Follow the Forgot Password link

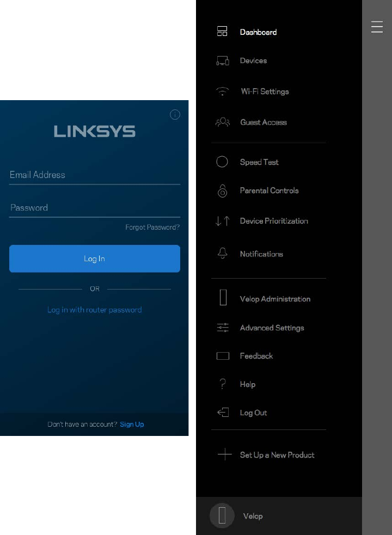click(x=152, y=227)
